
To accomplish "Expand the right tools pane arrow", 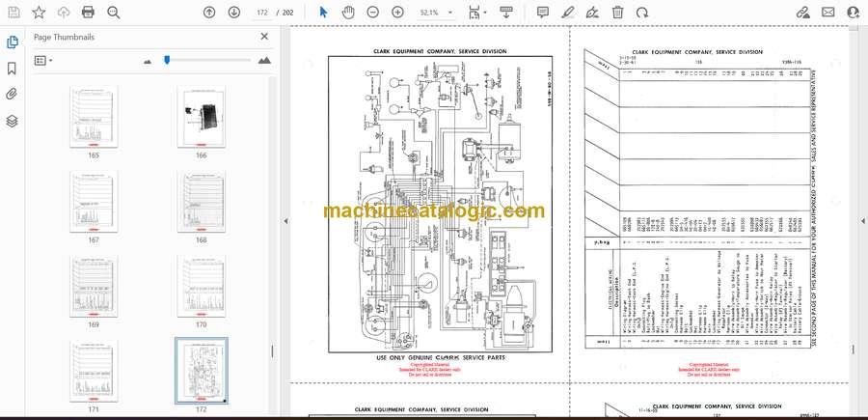I will point(862,221).
